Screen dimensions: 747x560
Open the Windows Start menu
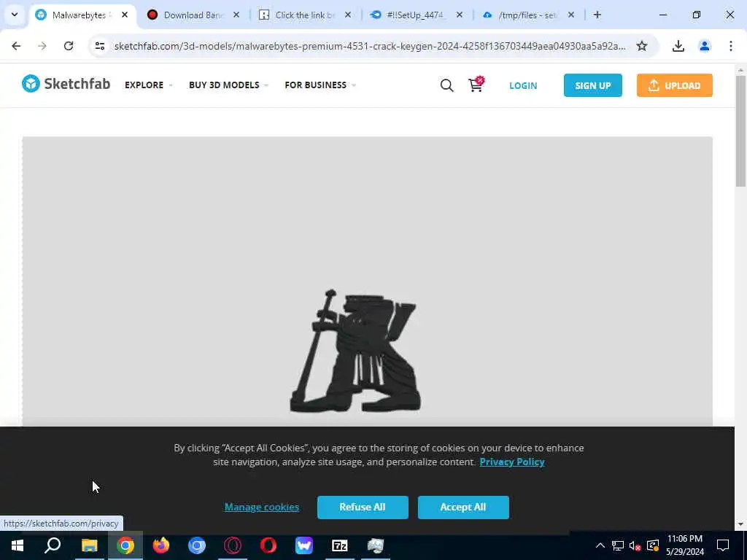click(18, 545)
